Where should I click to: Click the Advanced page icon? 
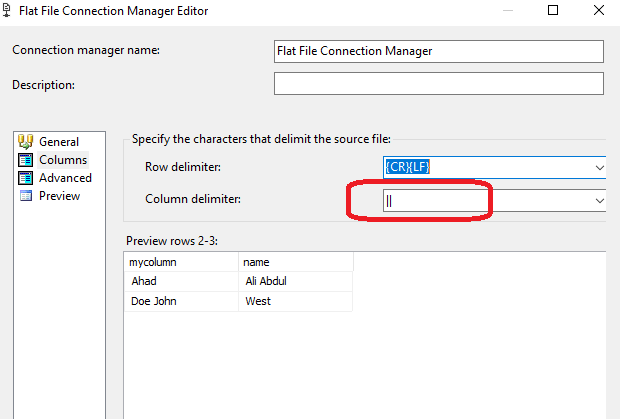pos(25,178)
